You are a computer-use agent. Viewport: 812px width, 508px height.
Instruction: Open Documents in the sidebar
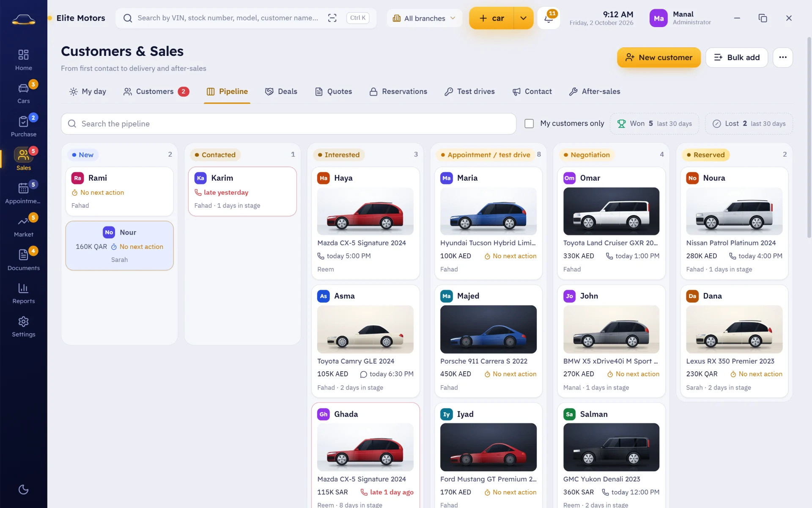[23, 260]
